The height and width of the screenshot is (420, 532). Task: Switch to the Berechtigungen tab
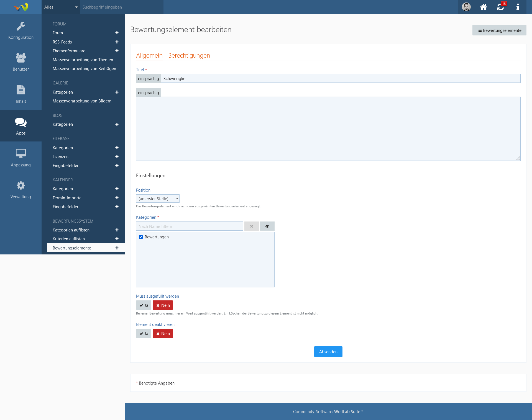pyautogui.click(x=189, y=55)
